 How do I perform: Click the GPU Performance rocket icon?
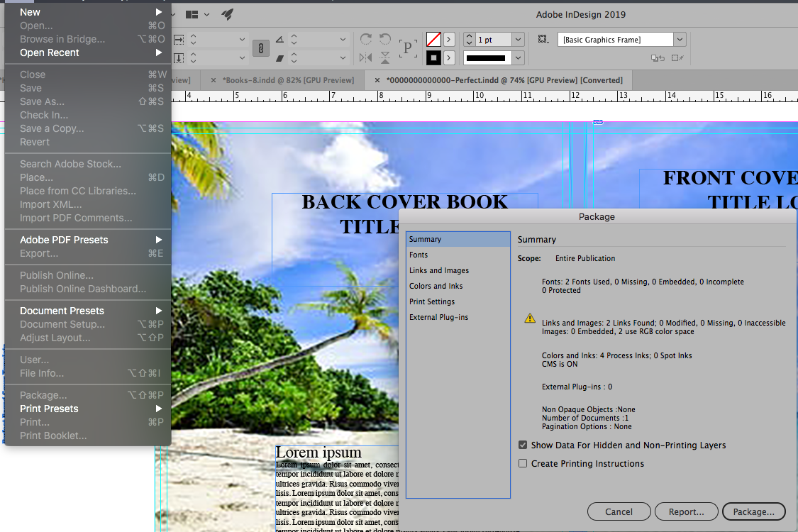click(227, 14)
